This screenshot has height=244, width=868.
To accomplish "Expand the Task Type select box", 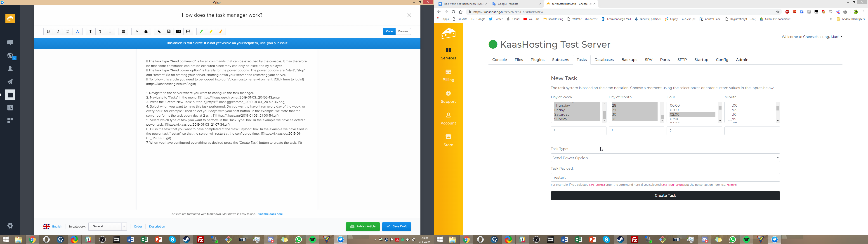I will (x=665, y=158).
